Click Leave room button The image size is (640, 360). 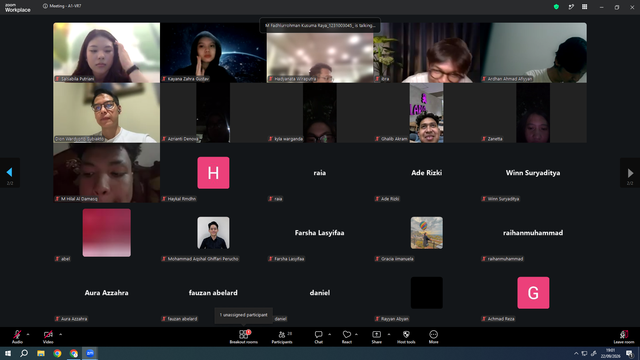tap(624, 337)
